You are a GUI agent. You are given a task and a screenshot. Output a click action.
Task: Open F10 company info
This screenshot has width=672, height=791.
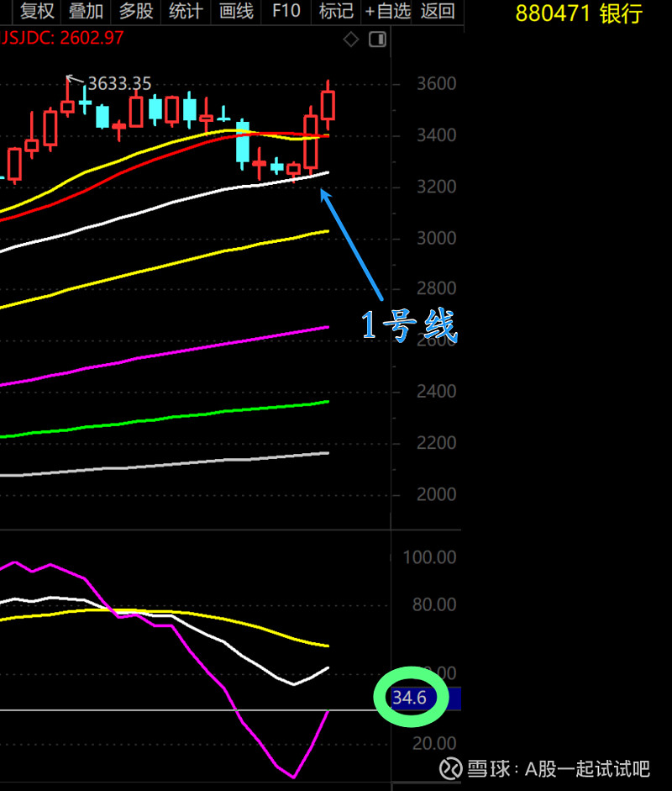286,11
